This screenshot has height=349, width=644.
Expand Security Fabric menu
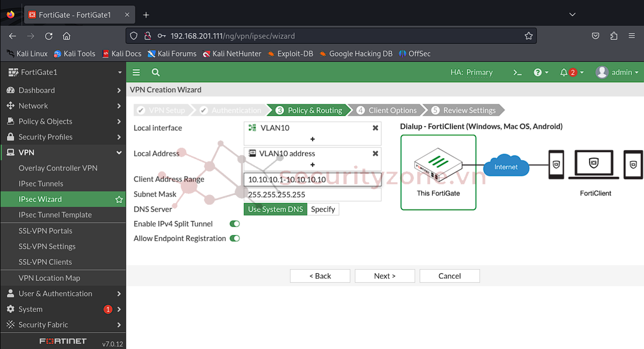pos(63,324)
